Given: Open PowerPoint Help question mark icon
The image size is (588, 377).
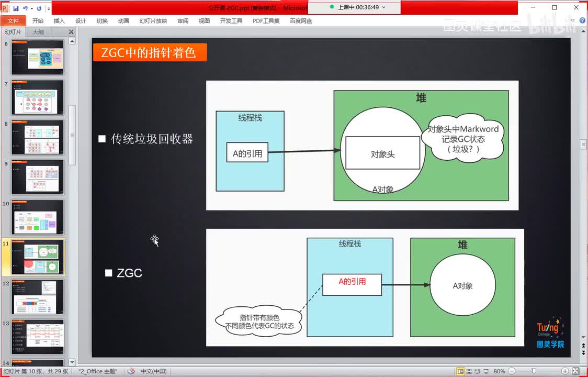Looking at the screenshot, I should click(x=583, y=21).
